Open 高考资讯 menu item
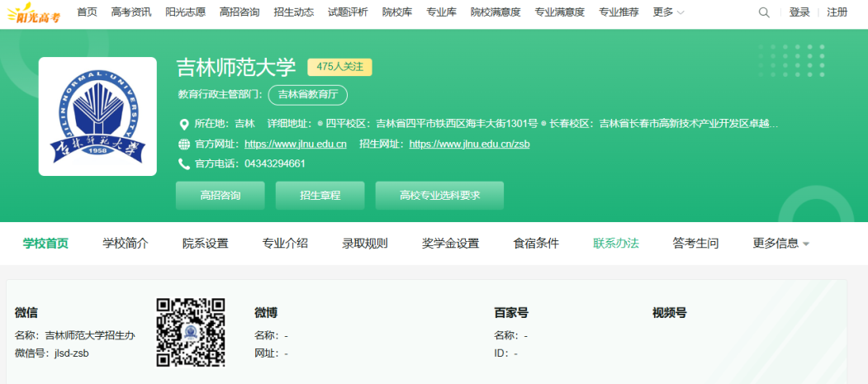Screen dimensions: 868x384 (x=130, y=12)
